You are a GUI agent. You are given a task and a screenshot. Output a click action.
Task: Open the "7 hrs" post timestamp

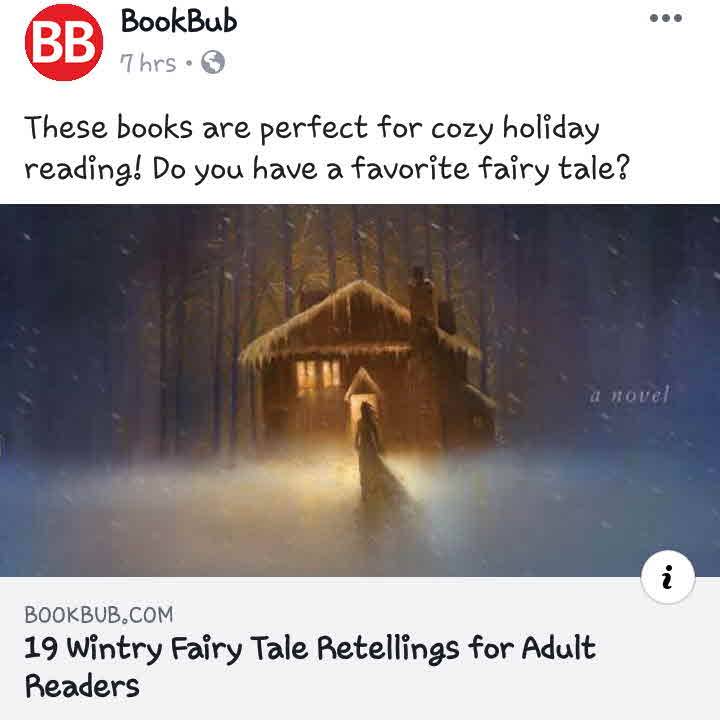pyautogui.click(x=148, y=63)
